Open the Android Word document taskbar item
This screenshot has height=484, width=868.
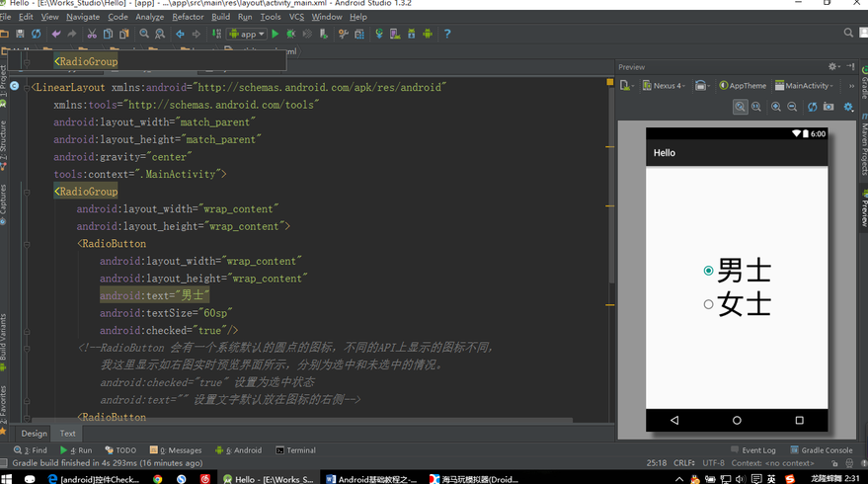371,479
